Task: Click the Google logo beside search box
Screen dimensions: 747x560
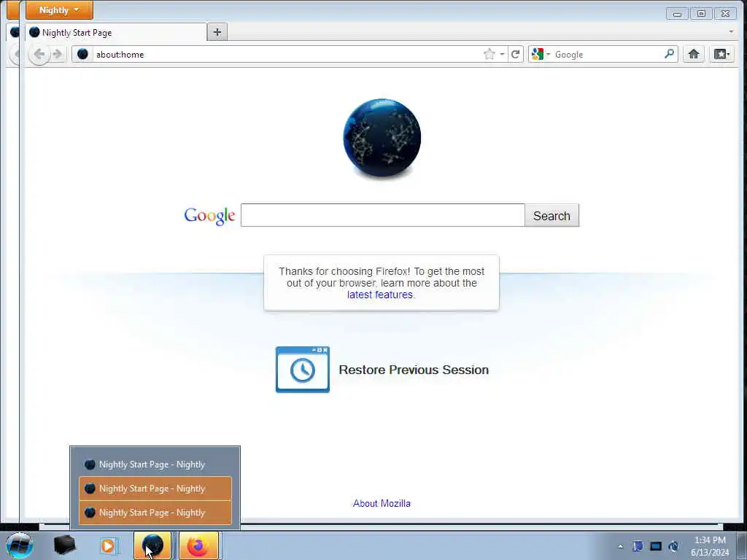Action: tap(209, 216)
